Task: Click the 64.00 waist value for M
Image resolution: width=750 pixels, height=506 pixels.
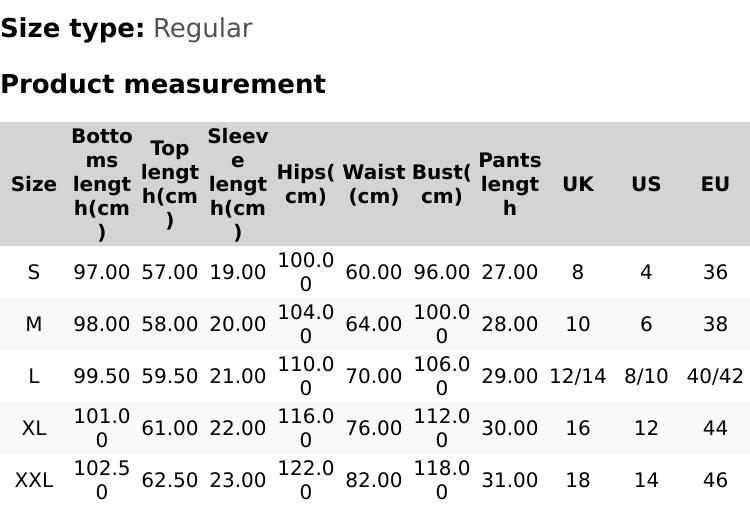Action: coord(374,324)
